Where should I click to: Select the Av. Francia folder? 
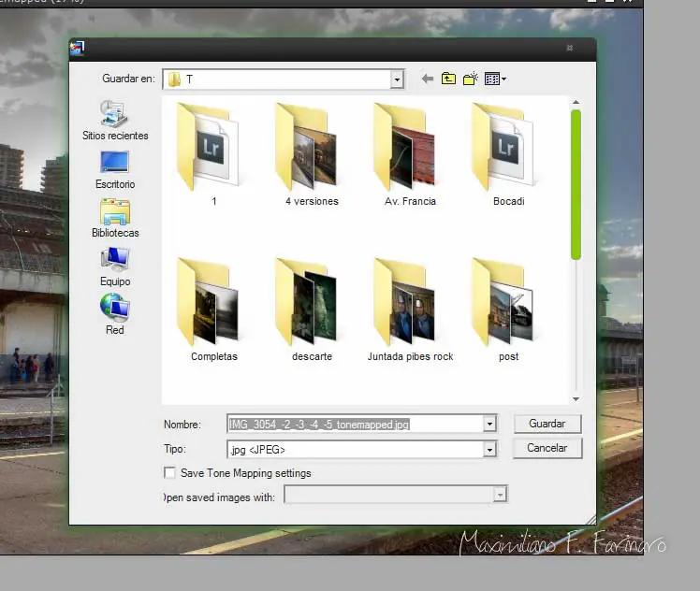(410, 154)
